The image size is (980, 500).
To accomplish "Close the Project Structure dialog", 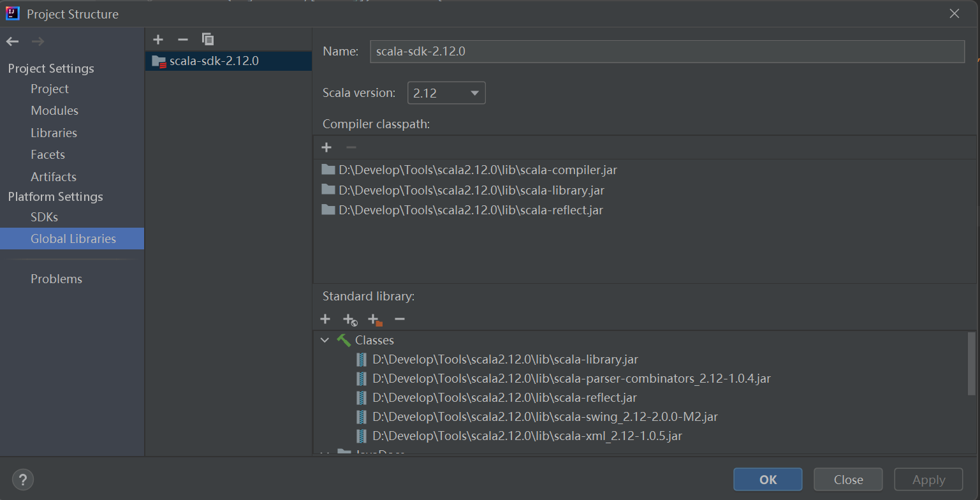I will [954, 13].
